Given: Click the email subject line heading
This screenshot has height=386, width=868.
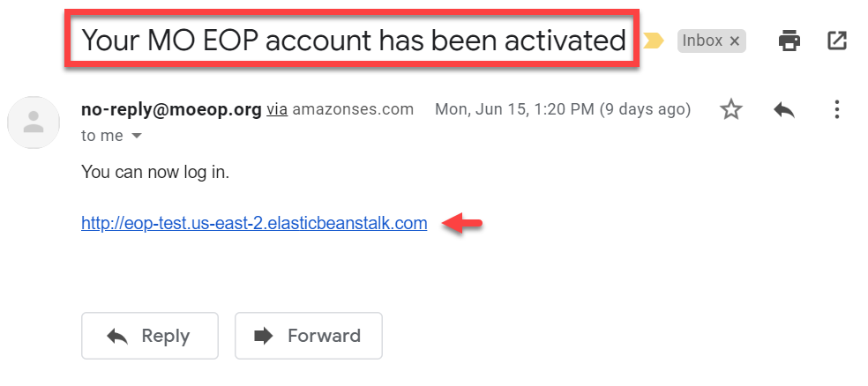Looking at the screenshot, I should tap(353, 40).
